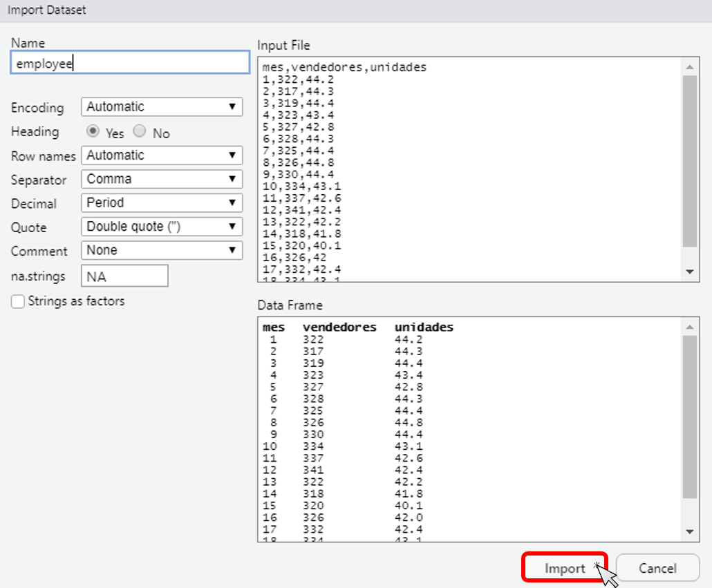The height and width of the screenshot is (588, 712).
Task: Click the Cancel button
Action: tap(657, 568)
